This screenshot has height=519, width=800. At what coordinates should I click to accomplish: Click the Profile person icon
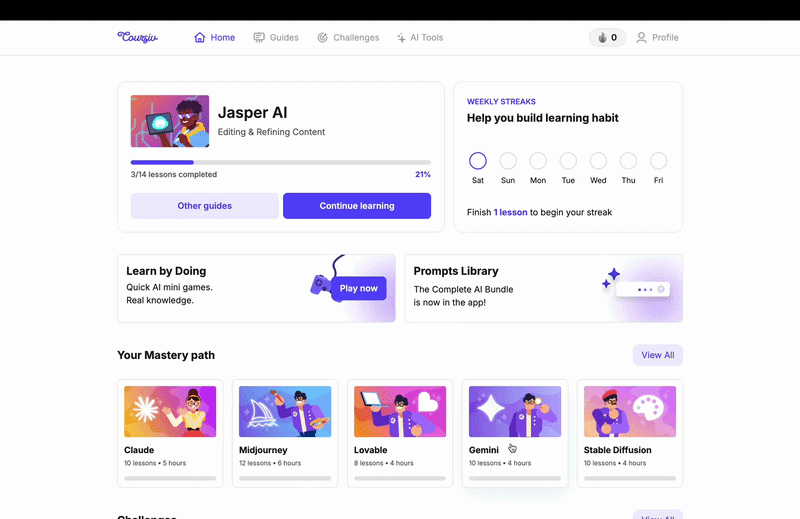(x=641, y=37)
